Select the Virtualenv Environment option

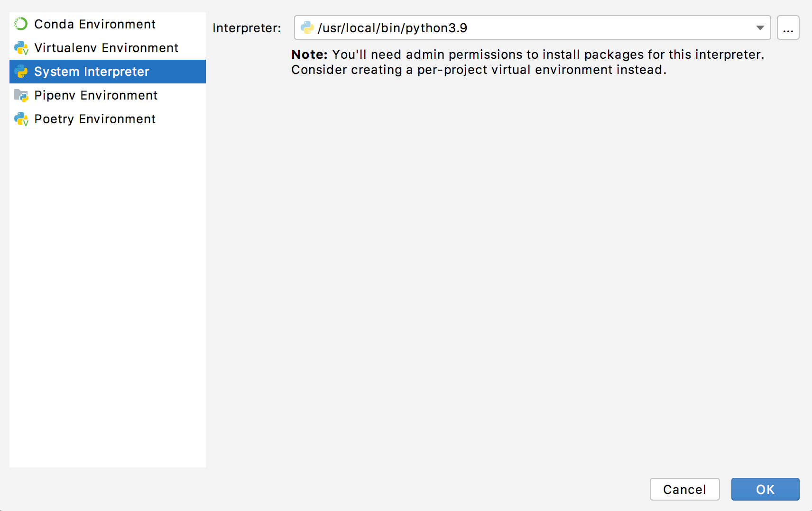pyautogui.click(x=106, y=47)
